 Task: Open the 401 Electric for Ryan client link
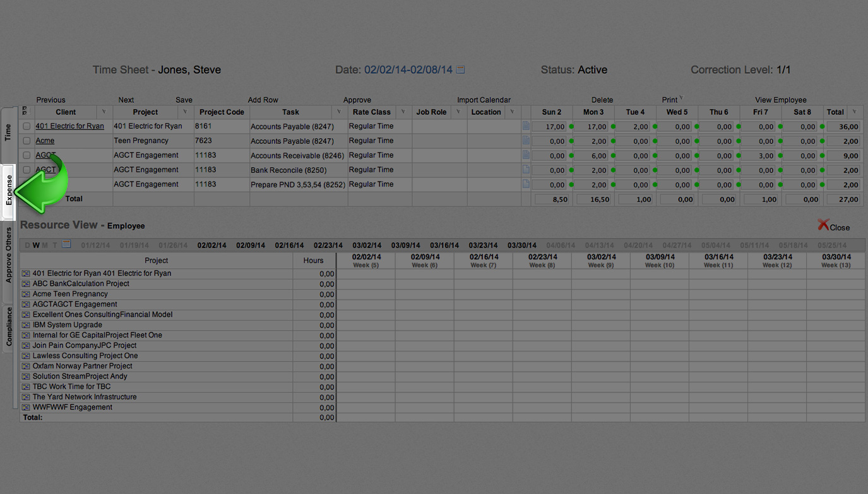point(69,126)
